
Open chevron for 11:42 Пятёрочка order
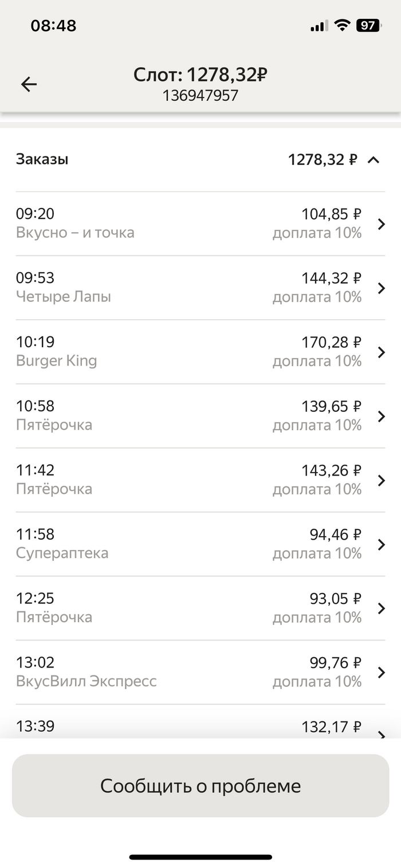[382, 481]
